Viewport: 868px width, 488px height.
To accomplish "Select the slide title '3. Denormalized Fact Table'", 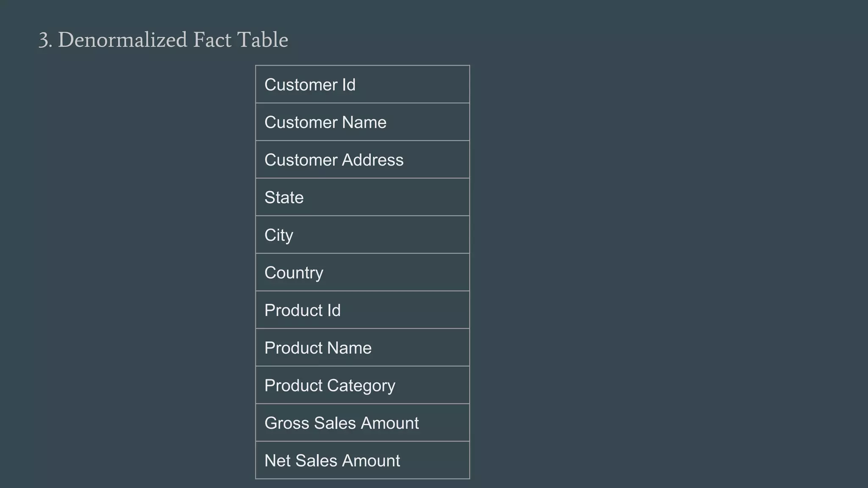I will [163, 40].
